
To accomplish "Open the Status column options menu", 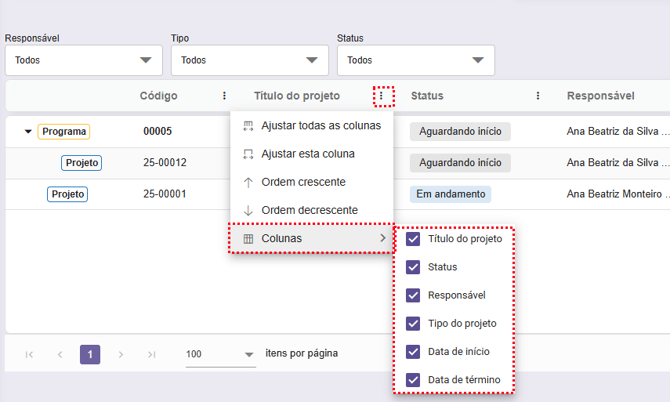I will click(x=538, y=96).
